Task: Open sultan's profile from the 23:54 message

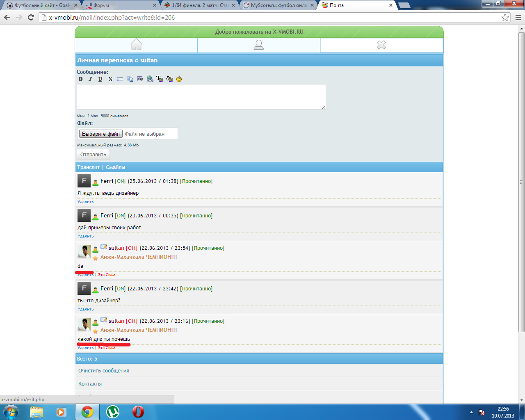Action: [x=116, y=248]
